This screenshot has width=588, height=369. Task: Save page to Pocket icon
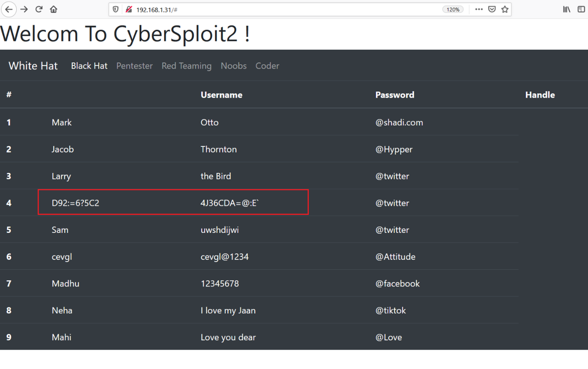492,9
